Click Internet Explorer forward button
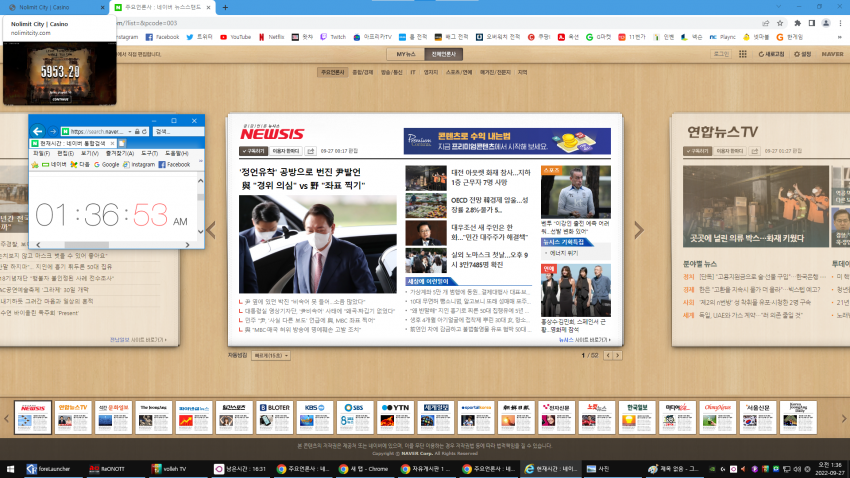 coord(53,131)
